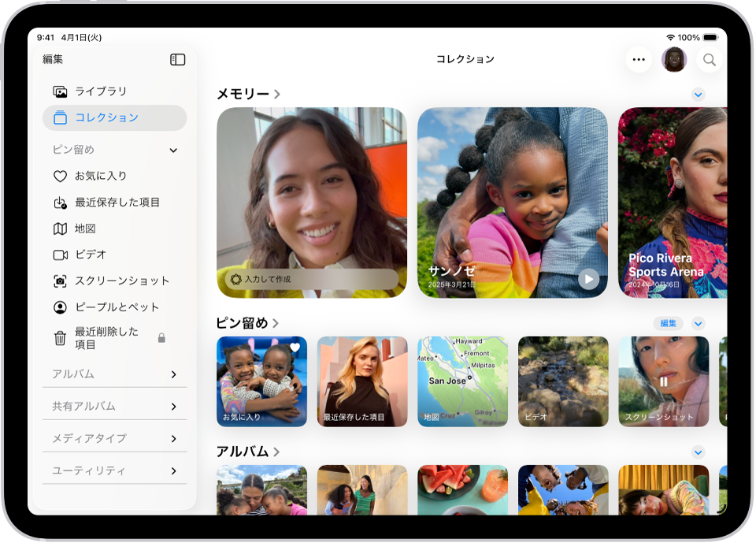Open お気に入り with the heart icon
This screenshot has width=756, height=543.
click(x=61, y=176)
